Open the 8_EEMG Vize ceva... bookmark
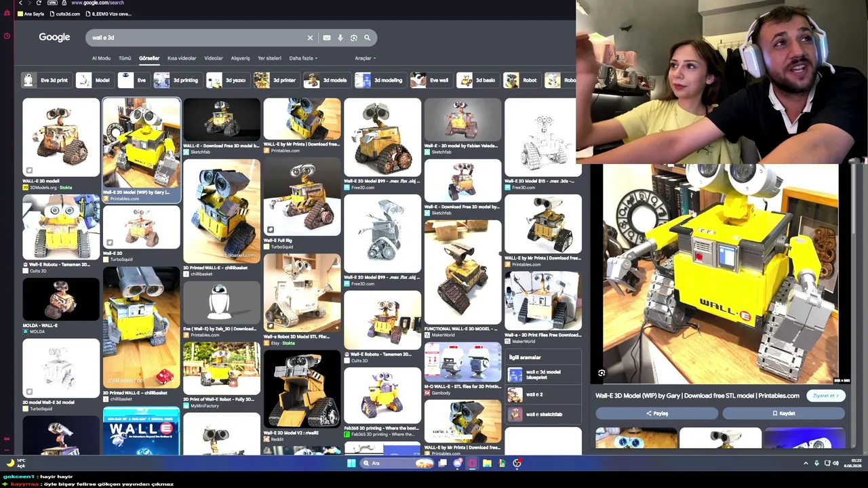This screenshot has height=488, width=868. tap(108, 14)
